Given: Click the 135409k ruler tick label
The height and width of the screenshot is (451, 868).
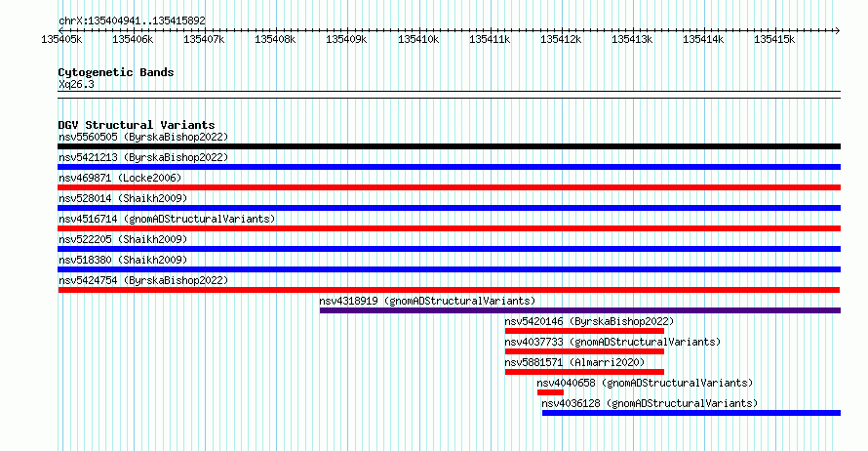Looking at the screenshot, I should pyautogui.click(x=346, y=39).
